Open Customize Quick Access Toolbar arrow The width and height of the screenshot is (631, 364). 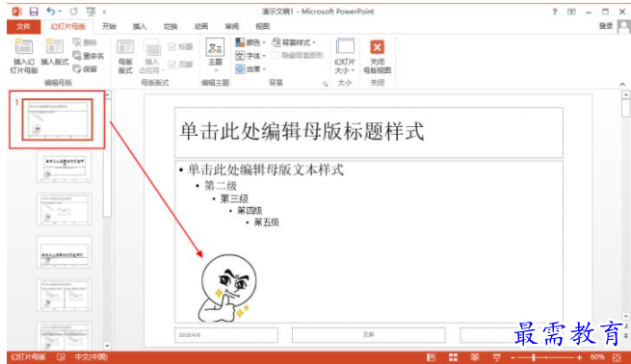(x=104, y=13)
